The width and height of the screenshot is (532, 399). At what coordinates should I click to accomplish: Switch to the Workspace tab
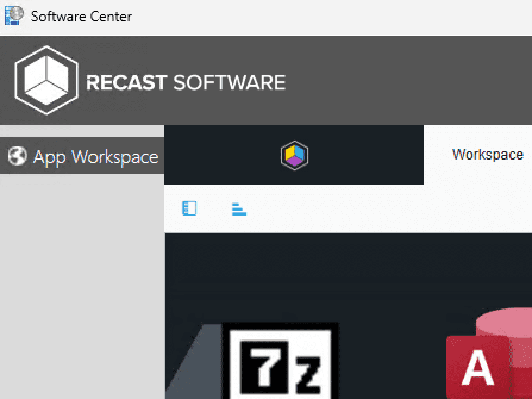point(487,154)
